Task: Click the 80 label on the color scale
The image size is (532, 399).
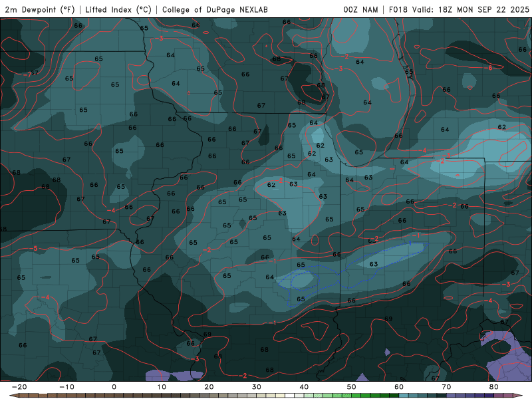Action: [x=494, y=387]
